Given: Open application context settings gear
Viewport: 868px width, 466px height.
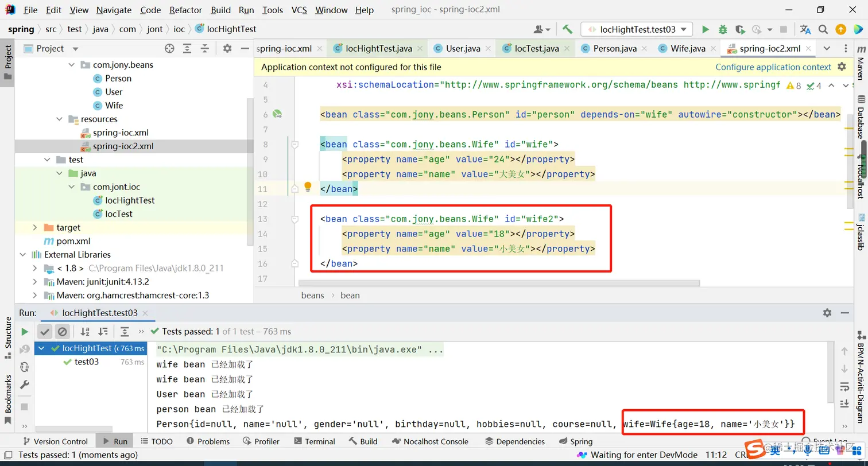Looking at the screenshot, I should 842,67.
